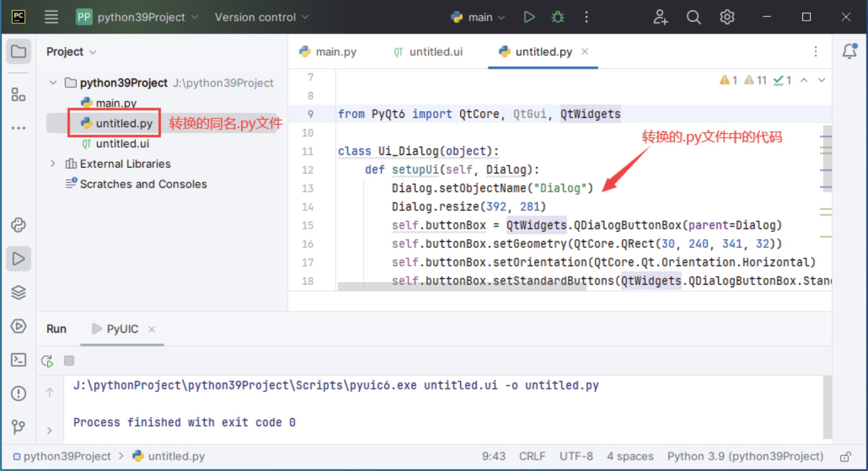Expand the External Libraries tree node
This screenshot has width=868, height=471.
pos(53,164)
